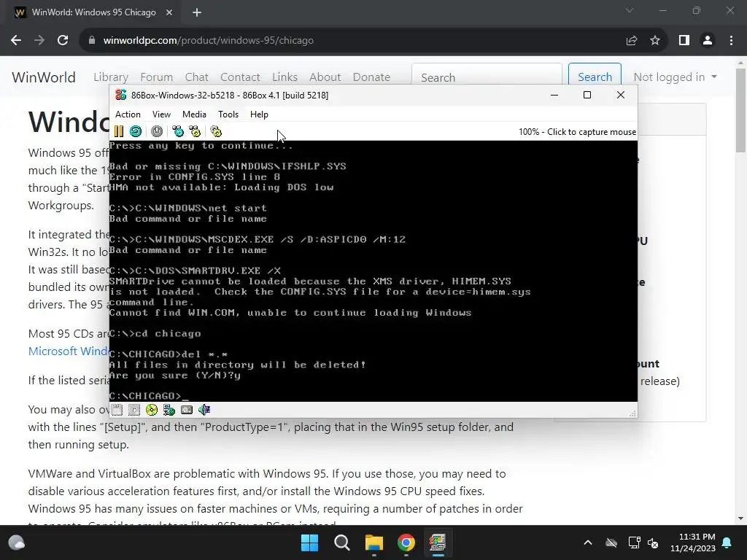
Task: Switch to 86Box taskbar icon
Action: pyautogui.click(x=438, y=542)
